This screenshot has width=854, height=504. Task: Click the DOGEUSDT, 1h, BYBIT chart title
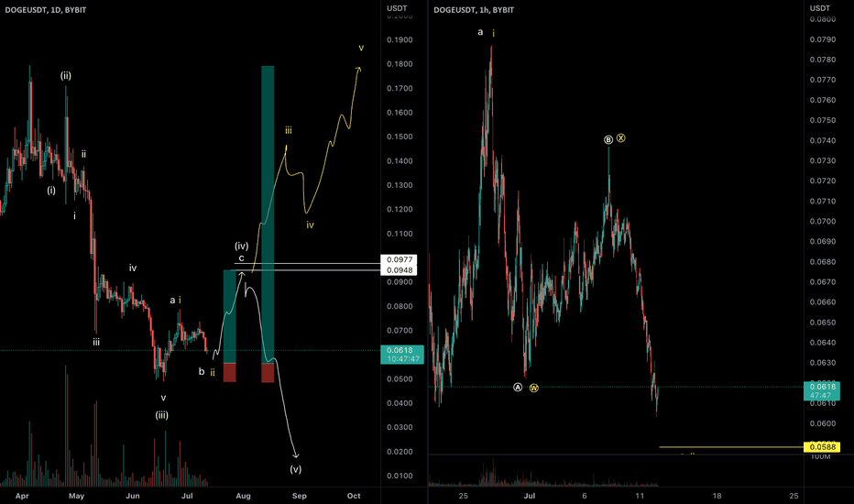click(x=474, y=10)
